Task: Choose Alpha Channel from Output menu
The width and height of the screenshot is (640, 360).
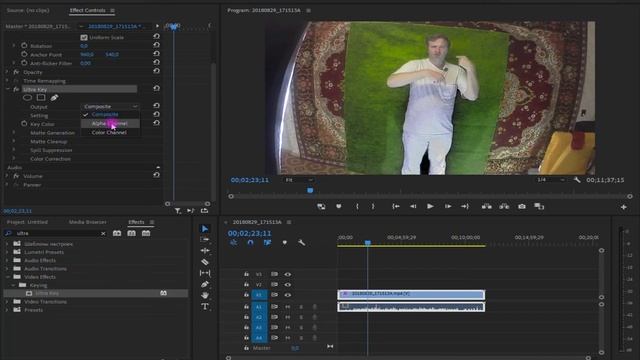Action: pos(110,123)
